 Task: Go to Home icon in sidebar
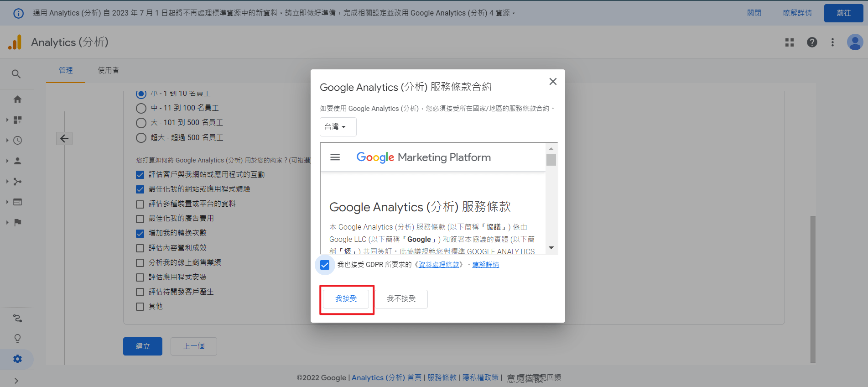[x=17, y=99]
